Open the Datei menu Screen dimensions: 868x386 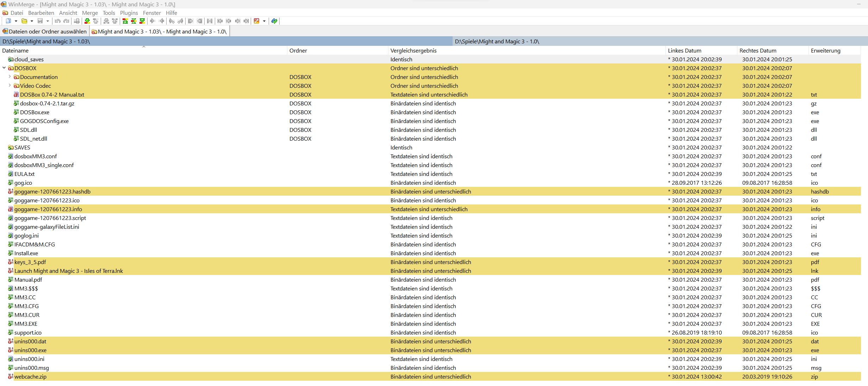point(17,13)
